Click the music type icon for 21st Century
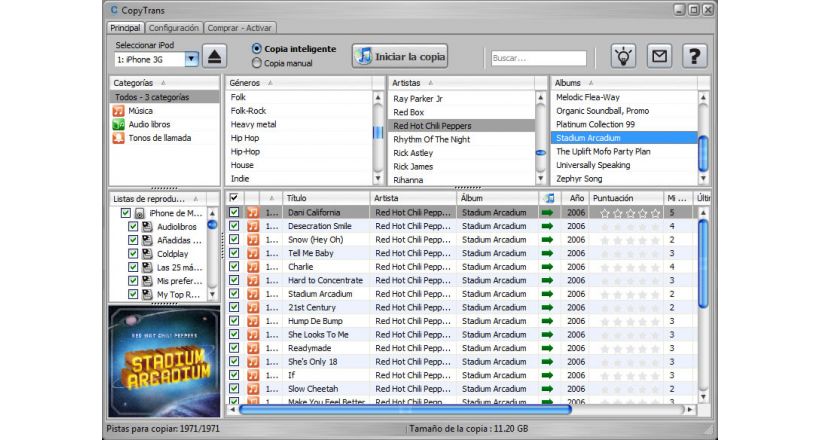Screen dimensions: 820x440 click(253, 308)
